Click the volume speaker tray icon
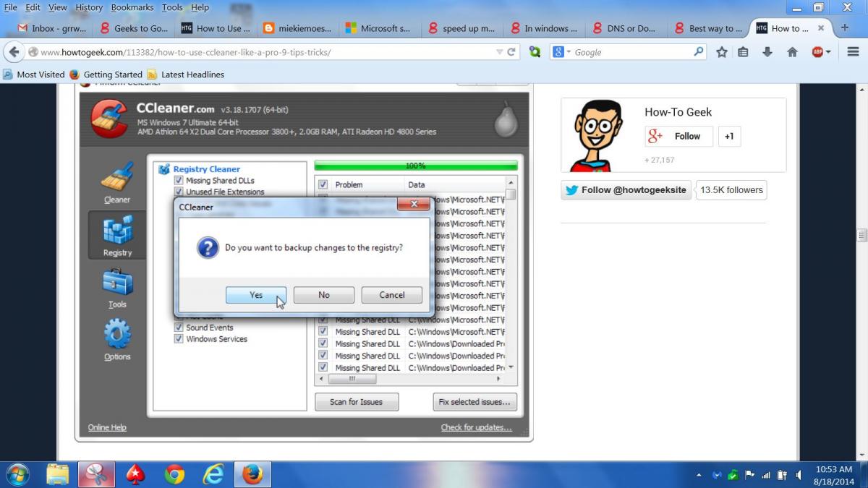The image size is (868, 488). (798, 475)
